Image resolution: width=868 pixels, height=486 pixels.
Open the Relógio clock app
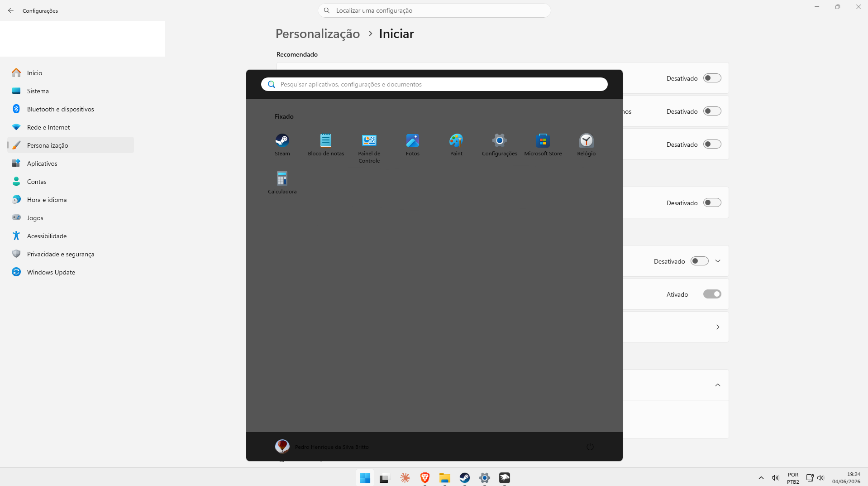tap(587, 145)
